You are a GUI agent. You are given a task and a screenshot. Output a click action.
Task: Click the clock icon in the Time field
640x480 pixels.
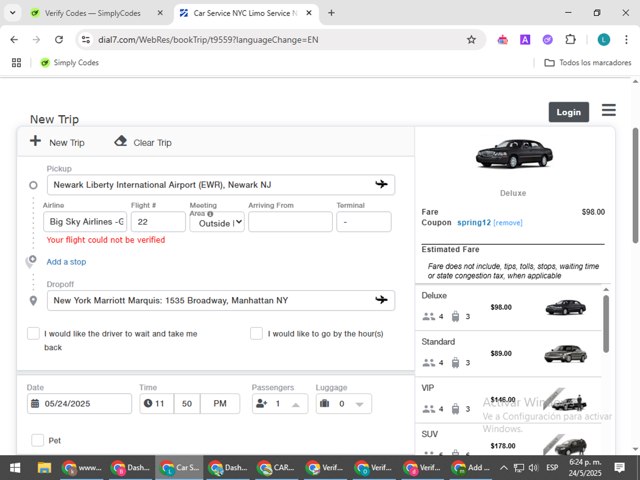pos(148,403)
